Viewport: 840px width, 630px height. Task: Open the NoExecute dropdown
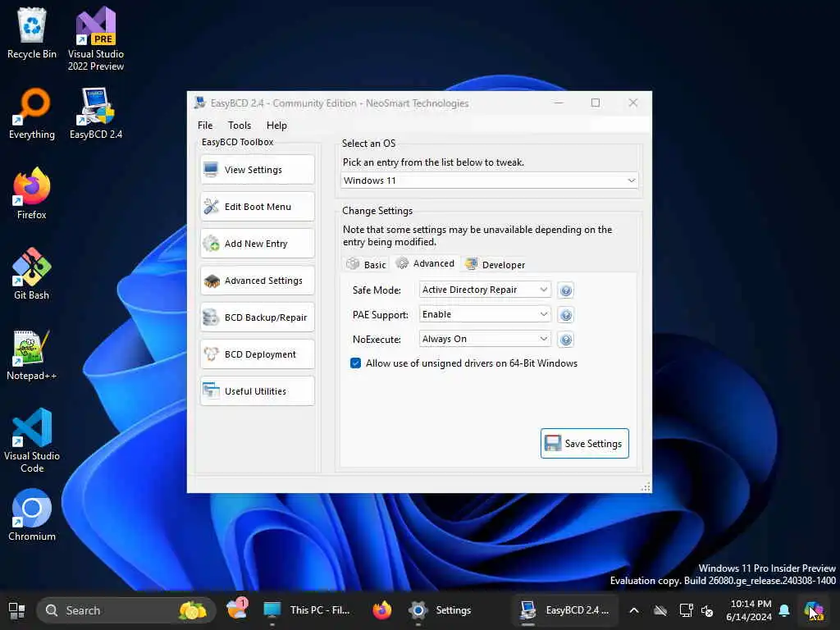[485, 339]
